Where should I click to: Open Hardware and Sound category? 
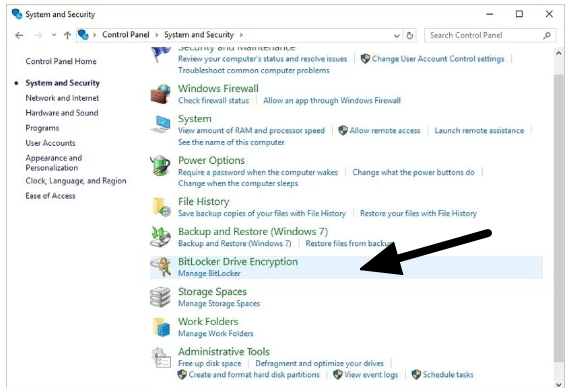point(62,113)
